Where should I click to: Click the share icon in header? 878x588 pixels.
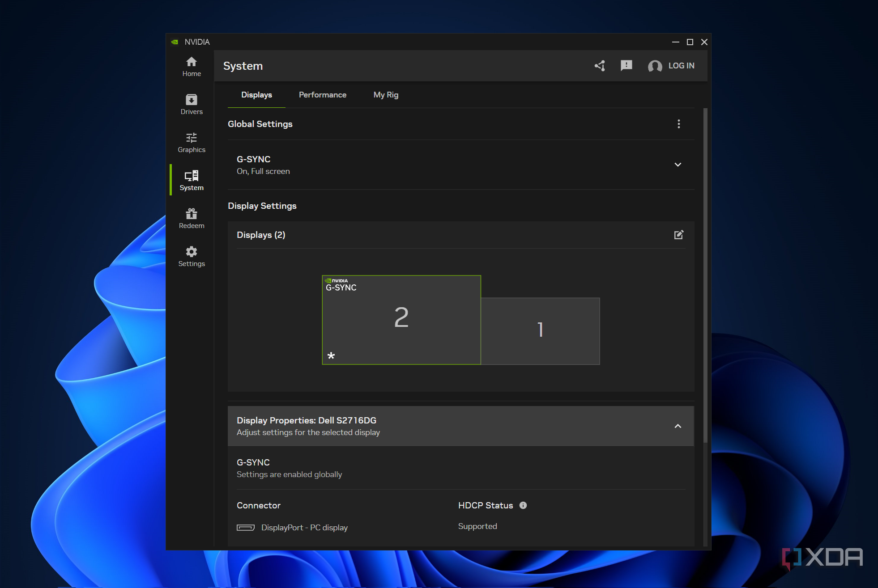coord(600,66)
